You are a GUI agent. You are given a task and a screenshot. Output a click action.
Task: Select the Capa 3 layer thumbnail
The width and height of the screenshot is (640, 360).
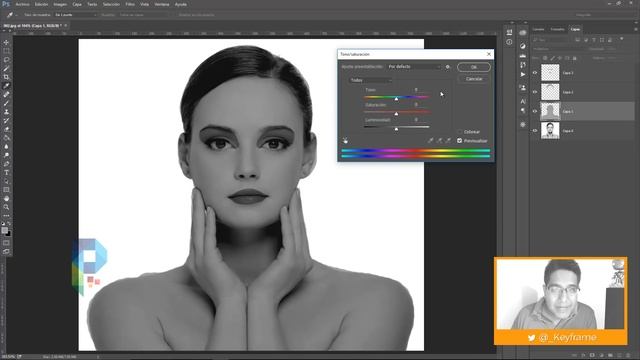(x=550, y=73)
